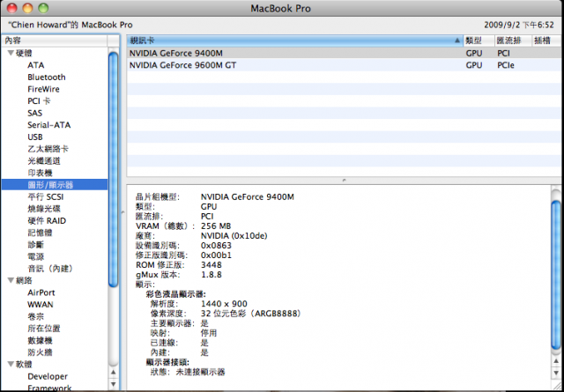This screenshot has height=392, width=564.
Task: Open the Serial-ATA category
Action: (x=49, y=125)
